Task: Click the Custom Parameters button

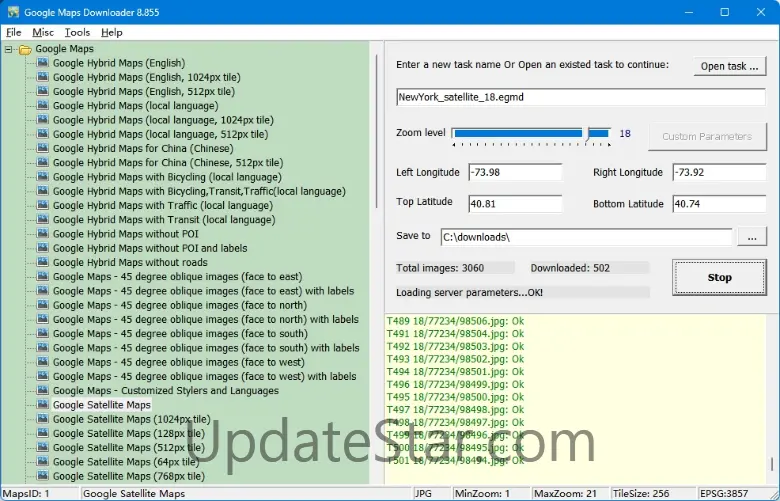Action: tap(707, 136)
